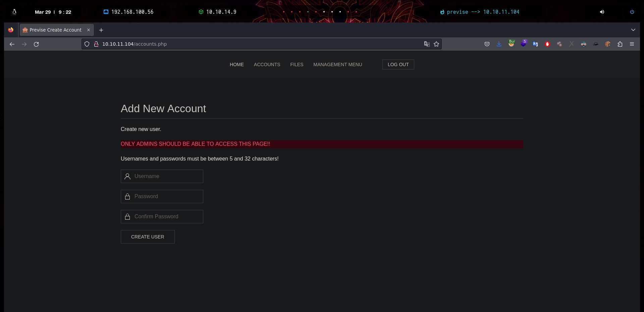Click the tracking protection shield icon
The height and width of the screenshot is (312, 644).
[x=87, y=44]
